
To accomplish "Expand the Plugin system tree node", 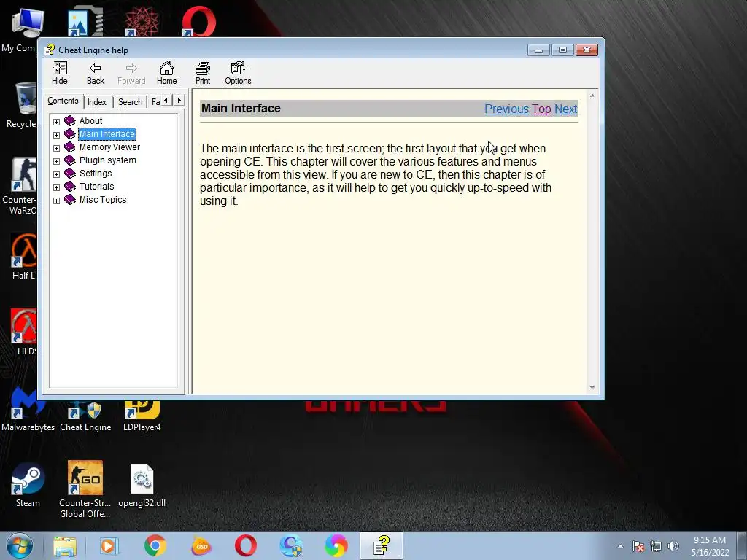I will tap(56, 161).
